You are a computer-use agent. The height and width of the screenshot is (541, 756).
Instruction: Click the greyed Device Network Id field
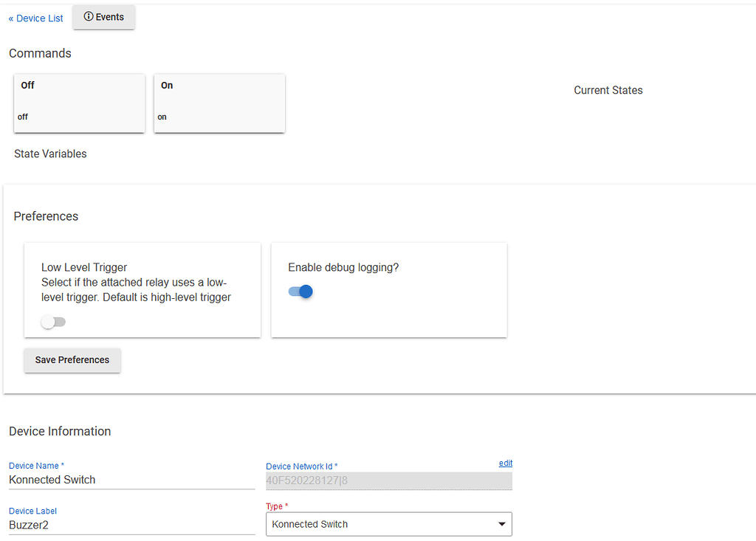pos(388,481)
